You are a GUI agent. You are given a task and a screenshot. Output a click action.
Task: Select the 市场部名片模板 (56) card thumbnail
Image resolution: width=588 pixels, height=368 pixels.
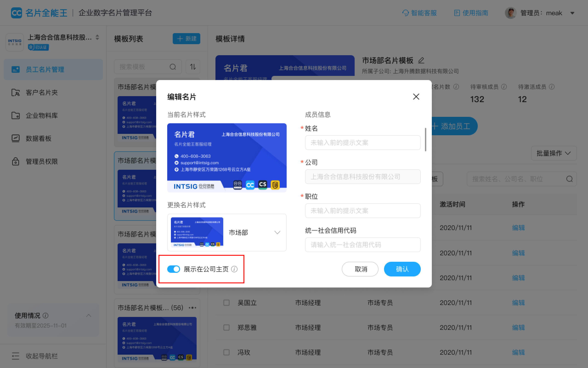[x=157, y=339]
